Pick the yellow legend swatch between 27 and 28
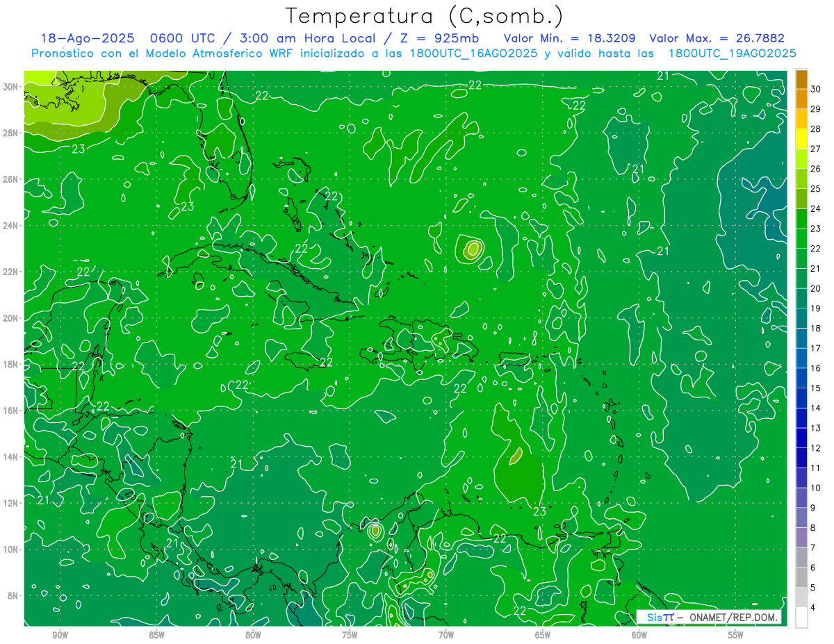The height and width of the screenshot is (644, 834). coord(801,139)
